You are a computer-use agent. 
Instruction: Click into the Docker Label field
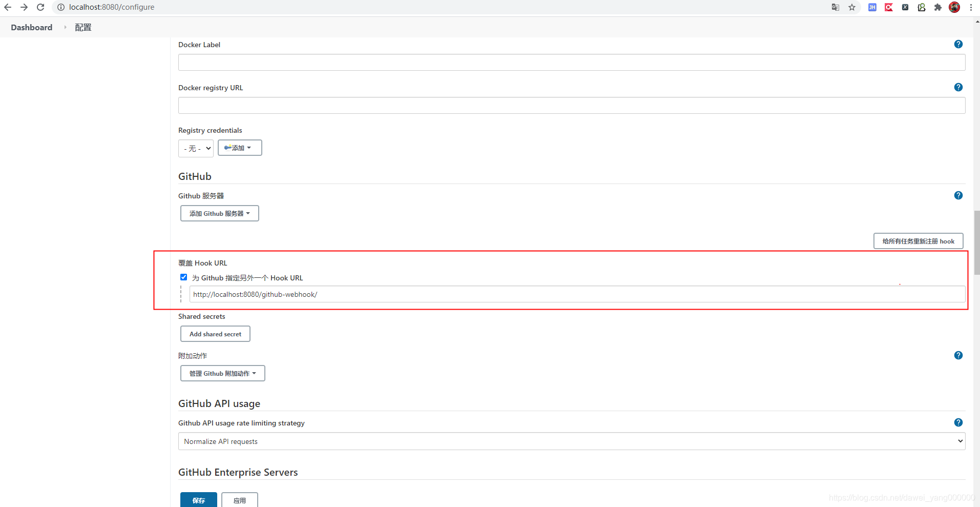coord(572,63)
